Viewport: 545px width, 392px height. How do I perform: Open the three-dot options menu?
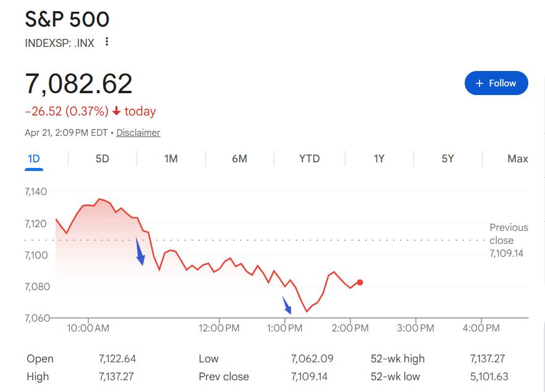pyautogui.click(x=107, y=42)
